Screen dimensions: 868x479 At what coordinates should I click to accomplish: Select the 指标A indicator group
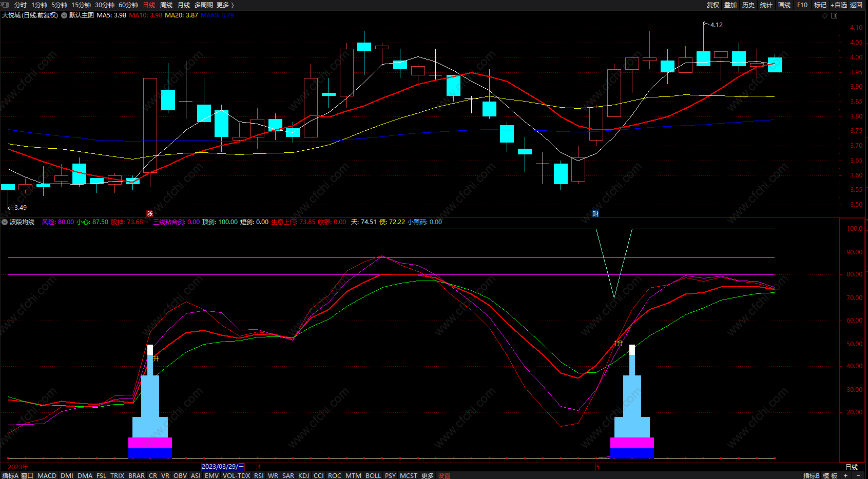coord(9,475)
